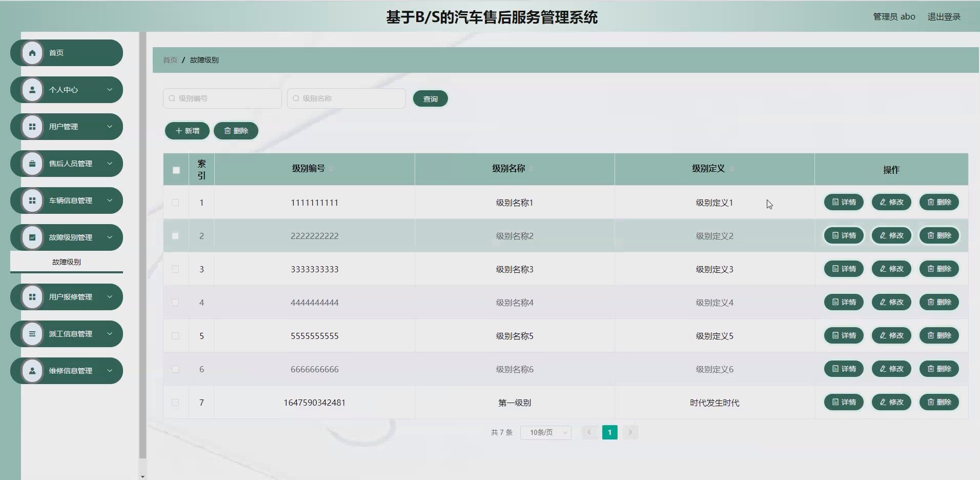Click the person icon for 个人中心
The width and height of the screenshot is (980, 480).
coord(32,90)
